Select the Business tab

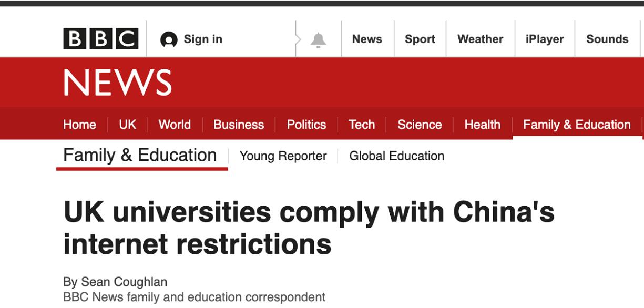[239, 125]
